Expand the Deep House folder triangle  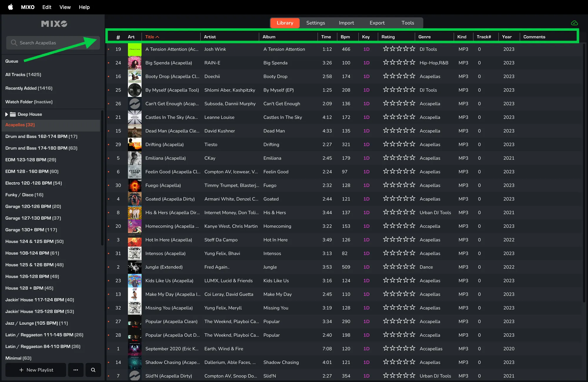click(6, 114)
